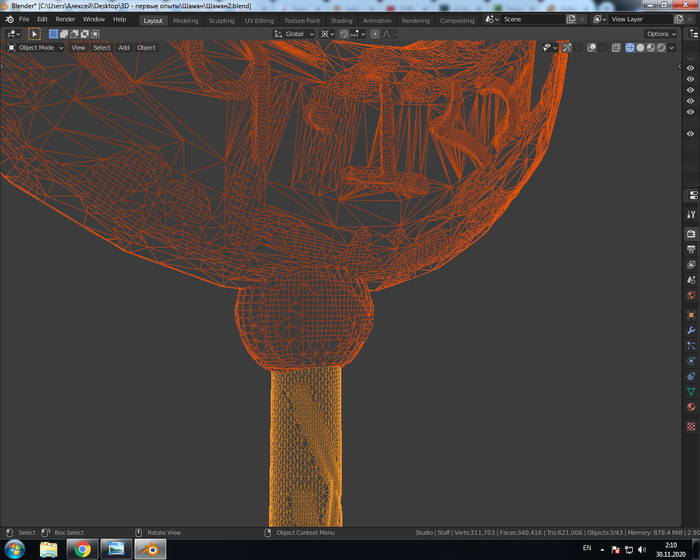Open the Material properties tab

pos(691,407)
